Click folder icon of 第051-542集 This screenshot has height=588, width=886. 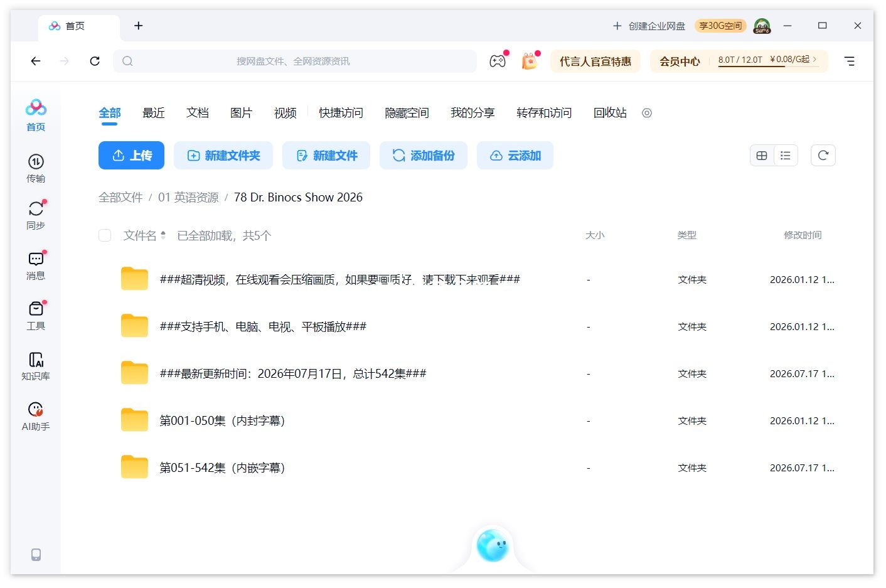tap(134, 467)
